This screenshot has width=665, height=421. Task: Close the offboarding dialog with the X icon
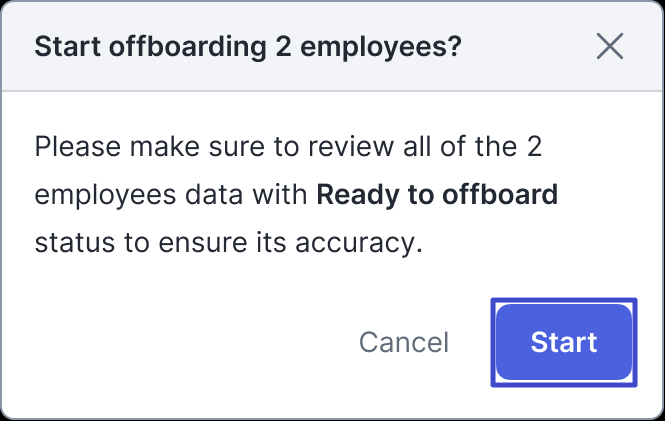[x=610, y=46]
